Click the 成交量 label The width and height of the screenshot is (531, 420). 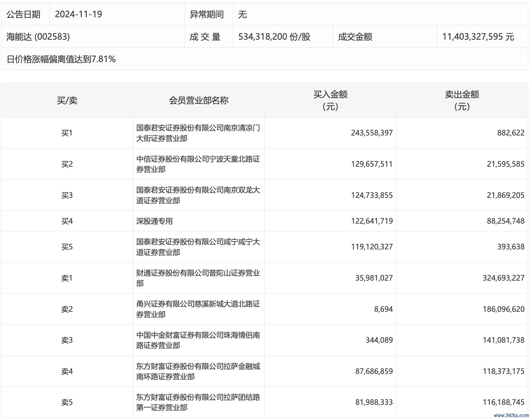pos(205,37)
